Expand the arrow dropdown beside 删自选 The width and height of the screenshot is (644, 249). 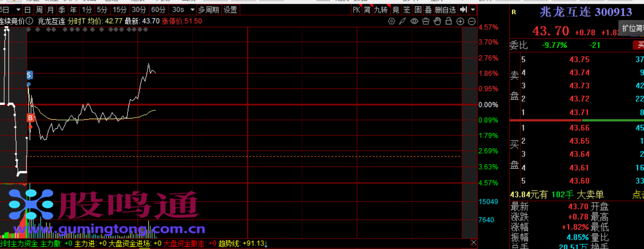[x=473, y=10]
